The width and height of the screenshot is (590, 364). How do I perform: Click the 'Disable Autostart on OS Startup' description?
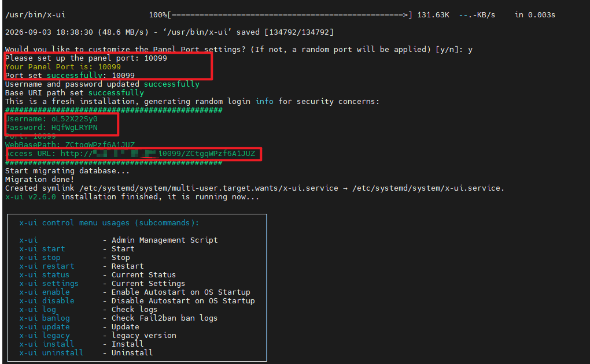[x=183, y=301]
